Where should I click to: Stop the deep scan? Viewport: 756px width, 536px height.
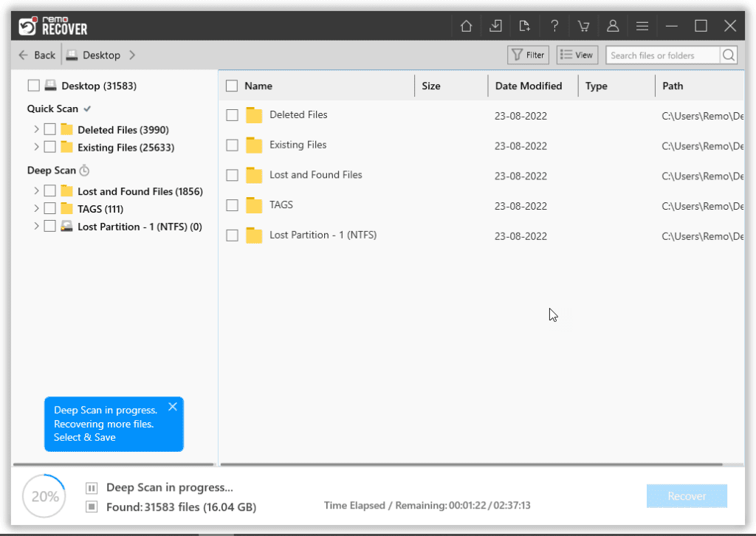(x=91, y=506)
